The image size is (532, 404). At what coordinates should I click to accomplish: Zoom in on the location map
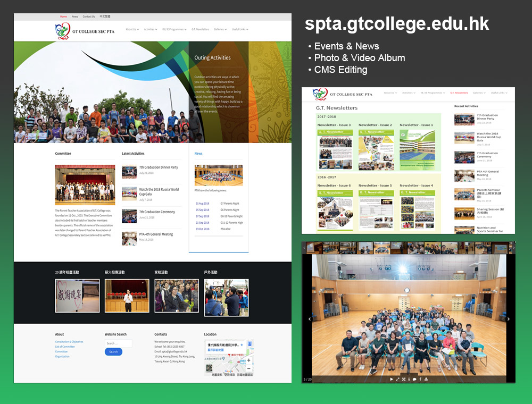[x=248, y=360]
